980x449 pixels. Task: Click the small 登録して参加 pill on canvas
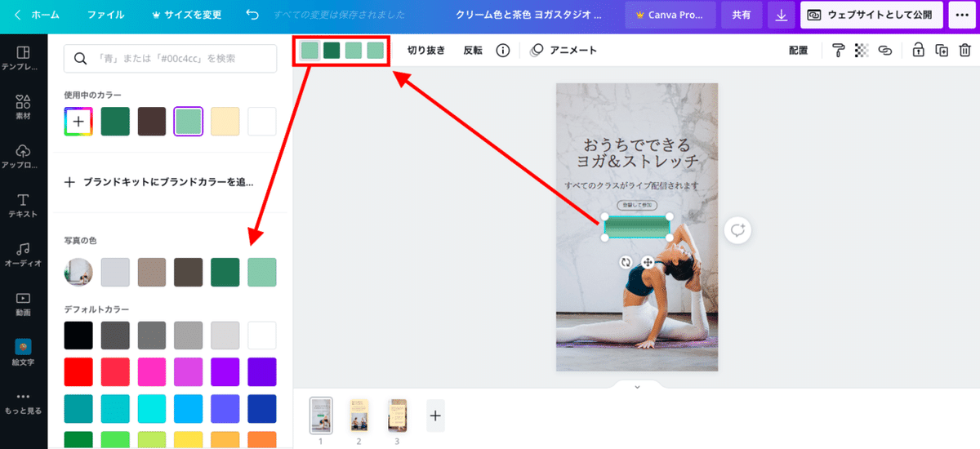pyautogui.click(x=637, y=205)
